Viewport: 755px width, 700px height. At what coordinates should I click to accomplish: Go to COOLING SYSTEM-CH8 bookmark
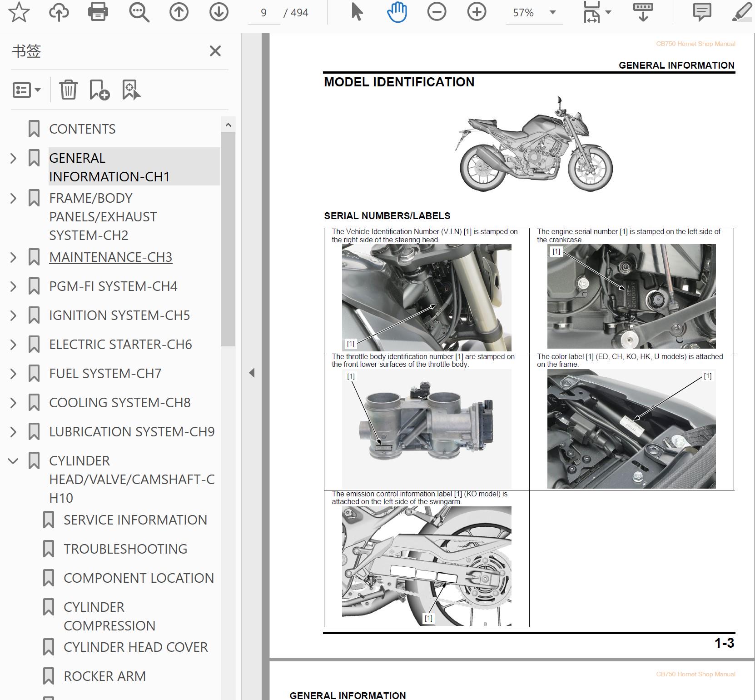pyautogui.click(x=120, y=403)
